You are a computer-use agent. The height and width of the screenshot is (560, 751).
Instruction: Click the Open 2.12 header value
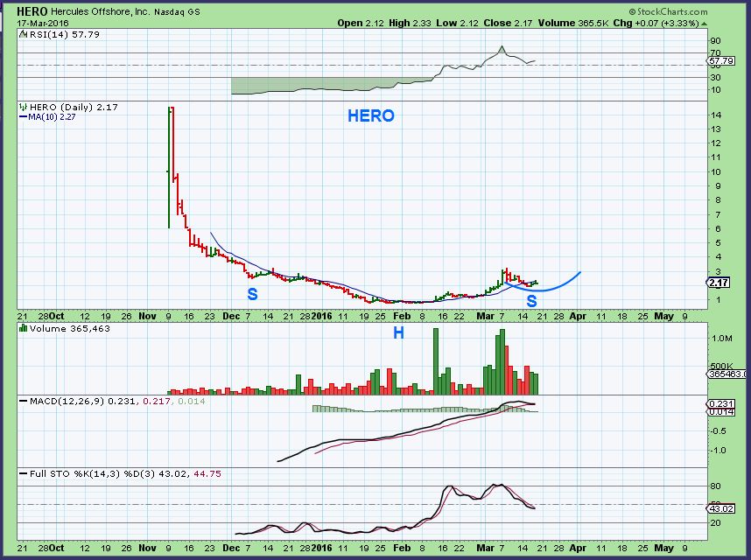[361, 23]
